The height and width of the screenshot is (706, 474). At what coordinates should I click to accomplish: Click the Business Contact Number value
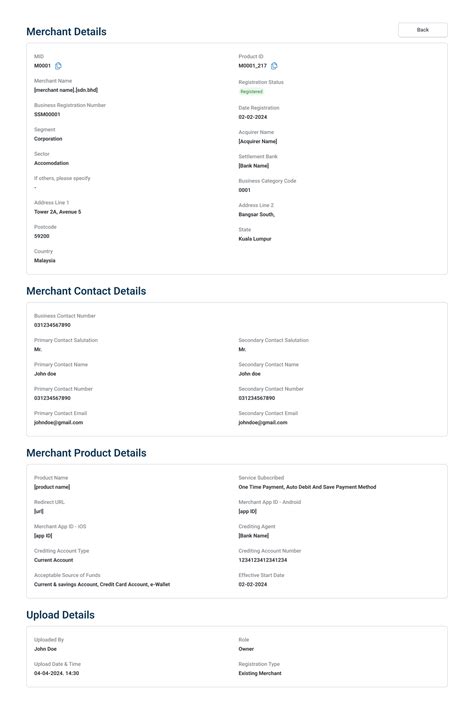[52, 325]
